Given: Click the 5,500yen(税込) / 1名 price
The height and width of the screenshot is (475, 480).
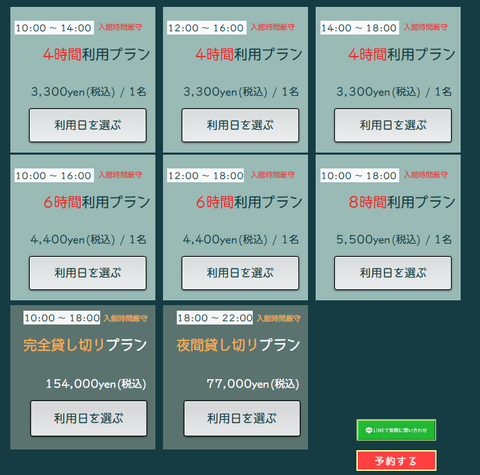Looking at the screenshot, I should tap(394, 239).
